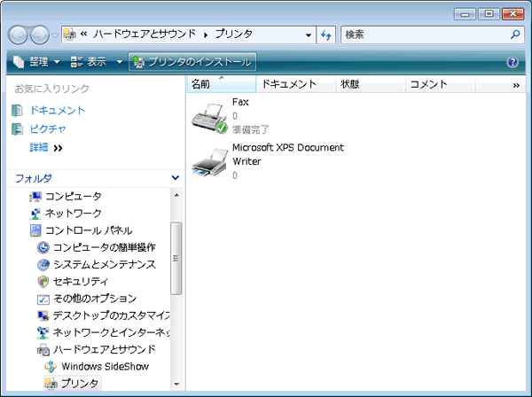The image size is (532, 397).
Task: Sort by the コメント column header
Action: (x=441, y=84)
